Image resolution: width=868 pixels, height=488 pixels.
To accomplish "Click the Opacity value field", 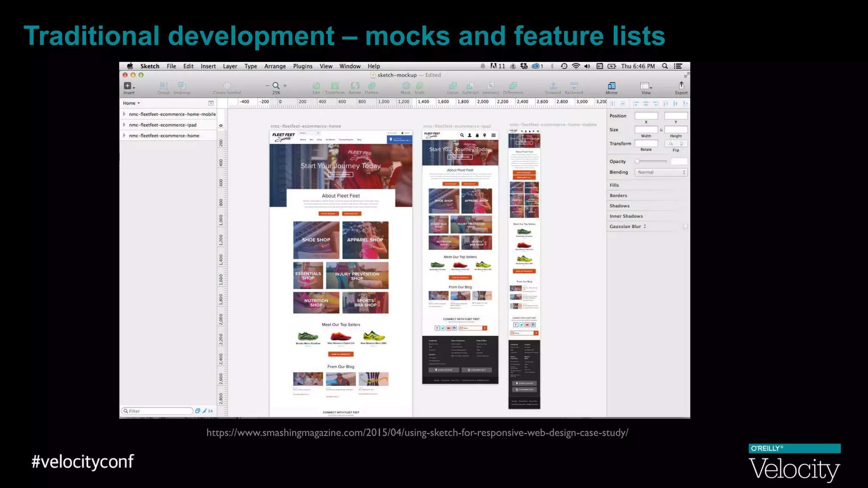I will point(679,161).
